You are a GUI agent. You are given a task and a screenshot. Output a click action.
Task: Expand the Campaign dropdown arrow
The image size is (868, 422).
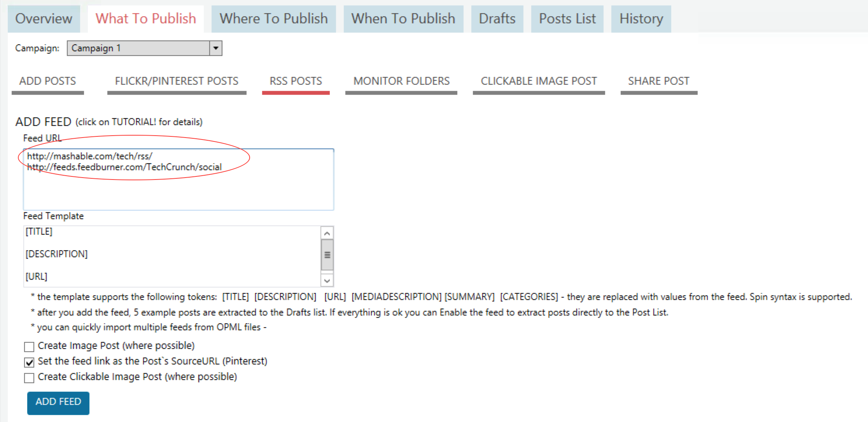click(x=216, y=48)
